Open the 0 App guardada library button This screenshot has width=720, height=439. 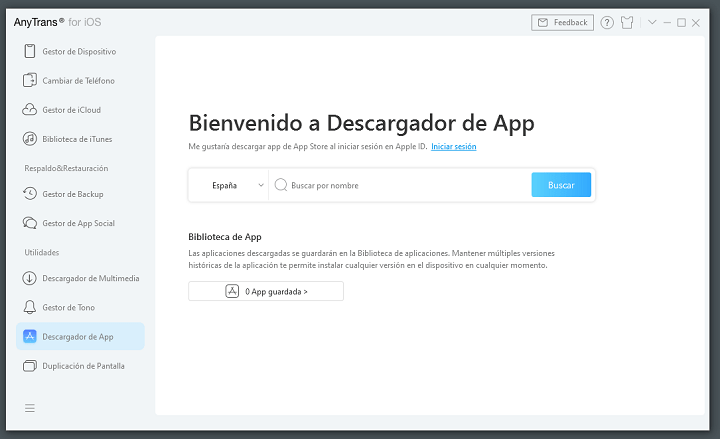tap(266, 291)
